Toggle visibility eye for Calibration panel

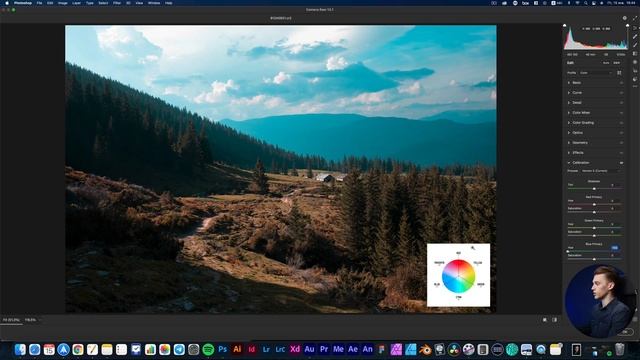pyautogui.click(x=621, y=163)
